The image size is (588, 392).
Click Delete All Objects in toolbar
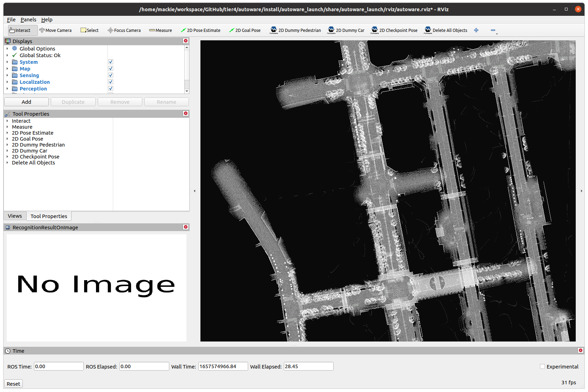pyautogui.click(x=446, y=31)
